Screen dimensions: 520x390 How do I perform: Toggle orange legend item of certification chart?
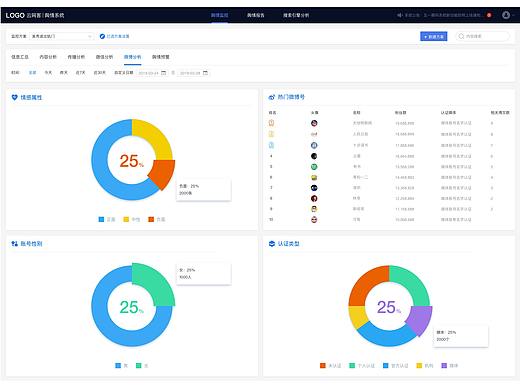(x=330, y=366)
